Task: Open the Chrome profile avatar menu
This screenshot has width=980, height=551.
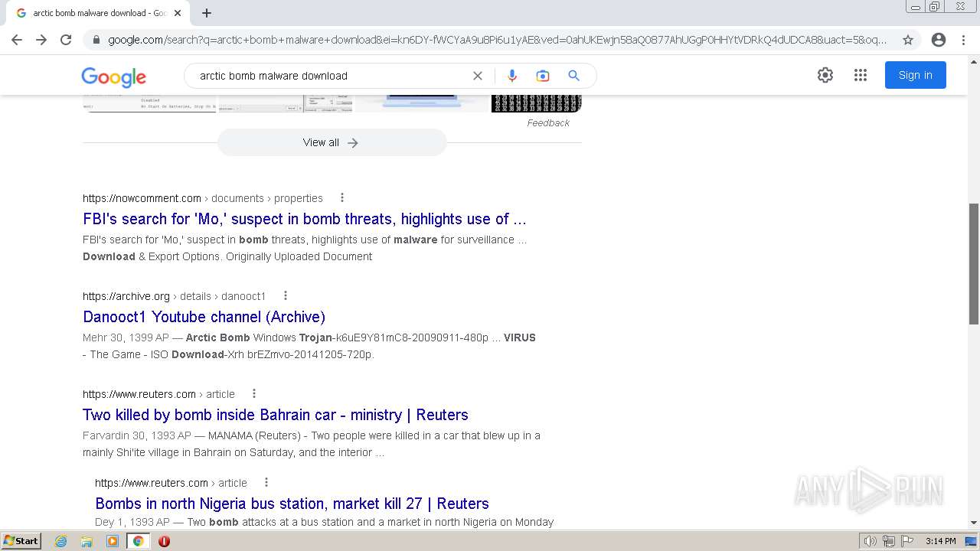Action: tap(939, 40)
